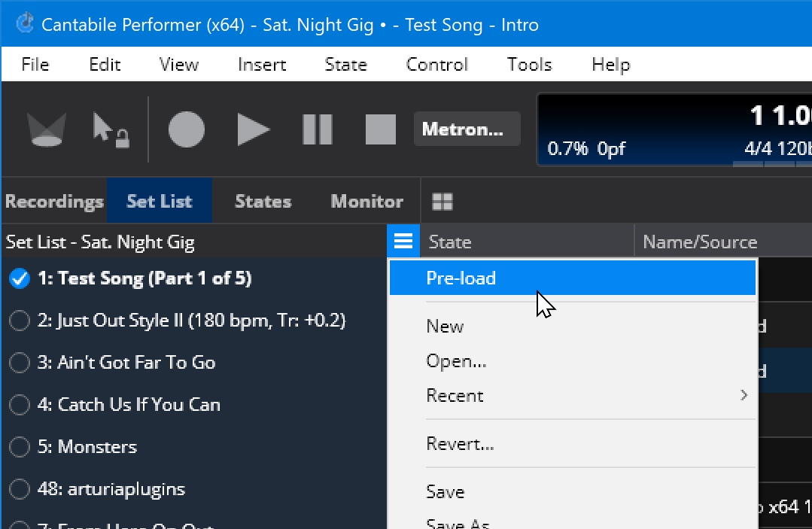Click the State column header
The image size is (812, 529).
[528, 242]
